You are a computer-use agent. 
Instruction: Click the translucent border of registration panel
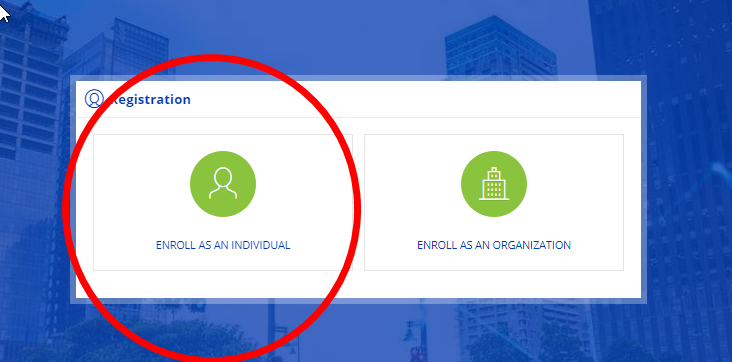pyautogui.click(x=359, y=78)
